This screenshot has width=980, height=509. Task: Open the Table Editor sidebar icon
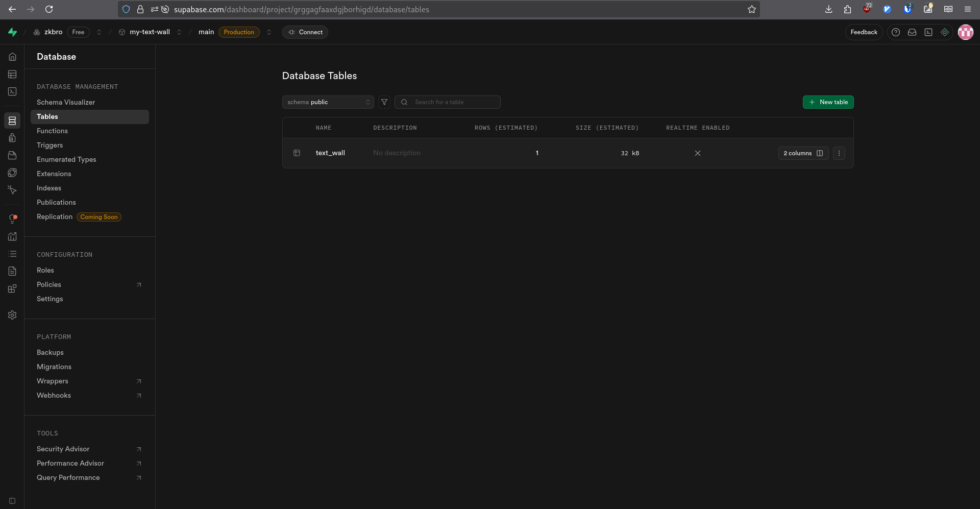[12, 75]
